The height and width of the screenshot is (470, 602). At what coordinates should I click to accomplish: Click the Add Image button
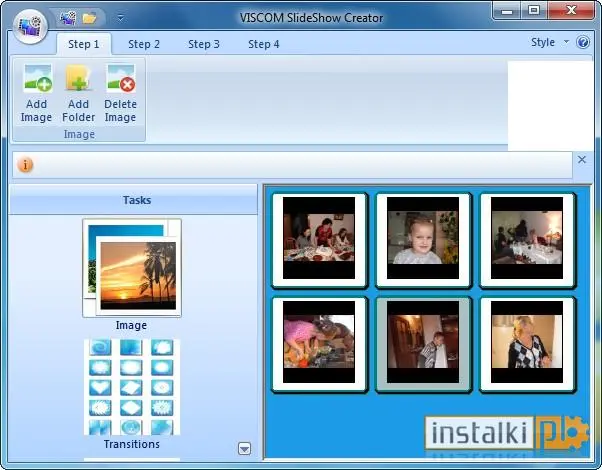coord(36,93)
